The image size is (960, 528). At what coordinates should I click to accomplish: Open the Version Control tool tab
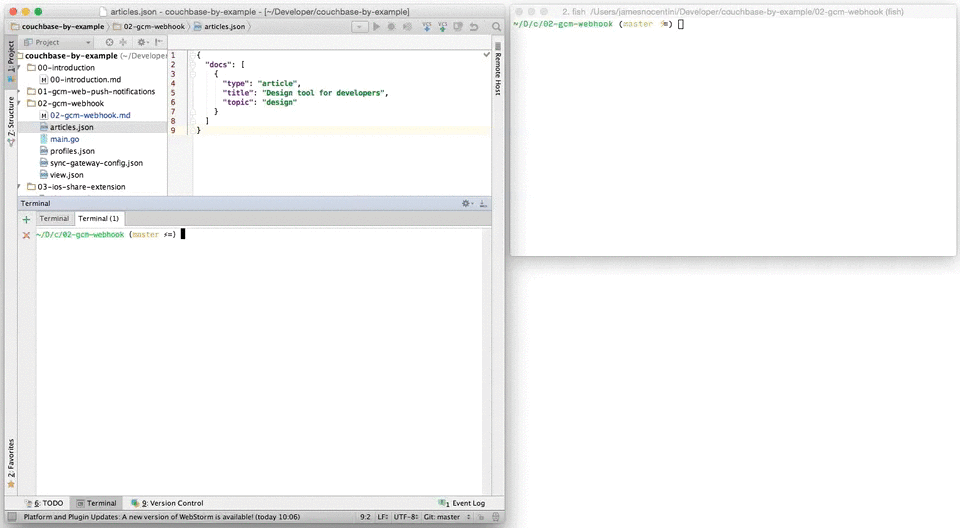click(171, 503)
